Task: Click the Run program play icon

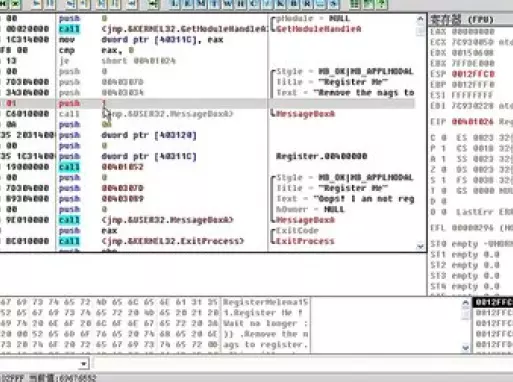Action: [x=36, y=4]
